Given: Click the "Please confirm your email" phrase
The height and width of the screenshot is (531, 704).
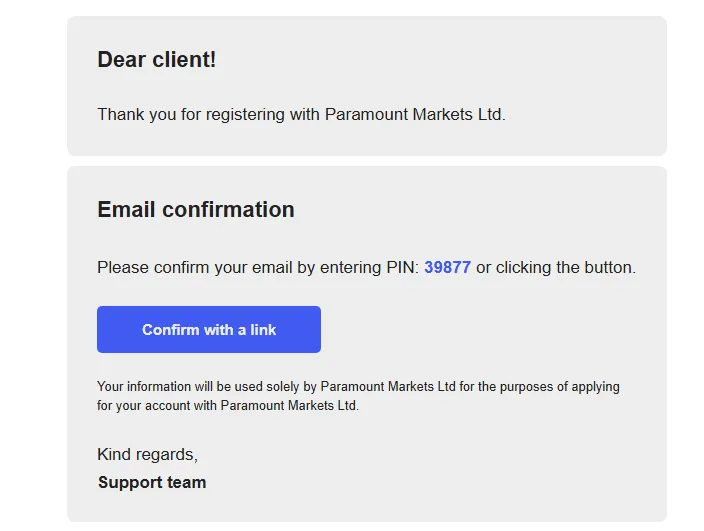Looking at the screenshot, I should pos(186,268).
